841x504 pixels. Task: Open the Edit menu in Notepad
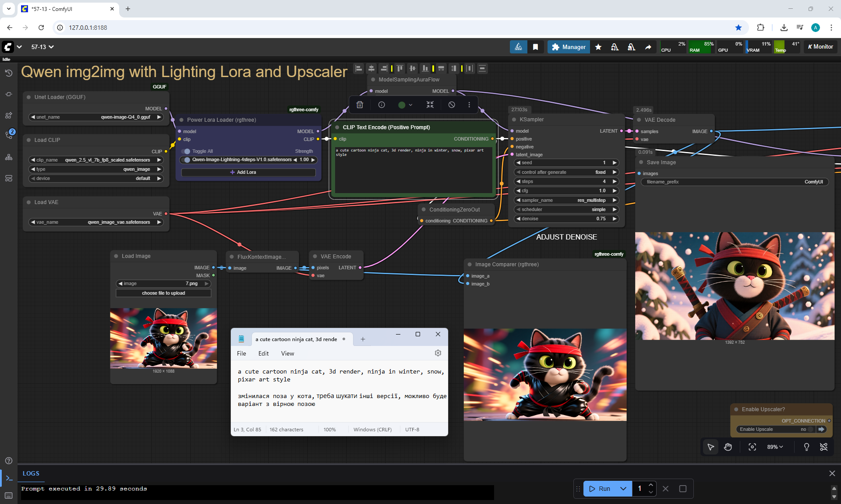coord(263,353)
